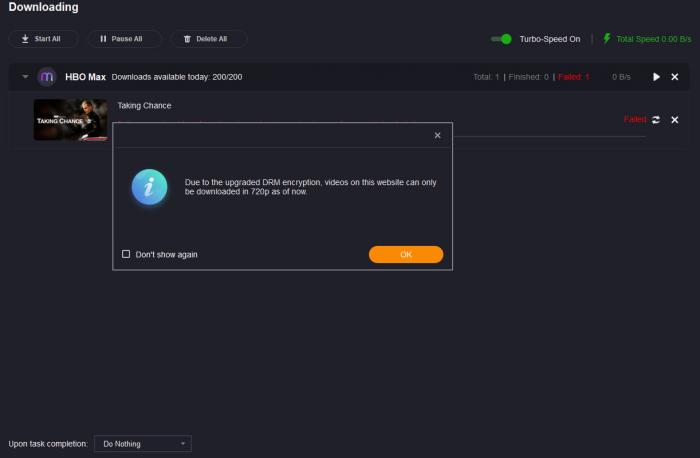700x458 pixels.
Task: Click the Total Speed lightning icon
Action: click(x=607, y=38)
